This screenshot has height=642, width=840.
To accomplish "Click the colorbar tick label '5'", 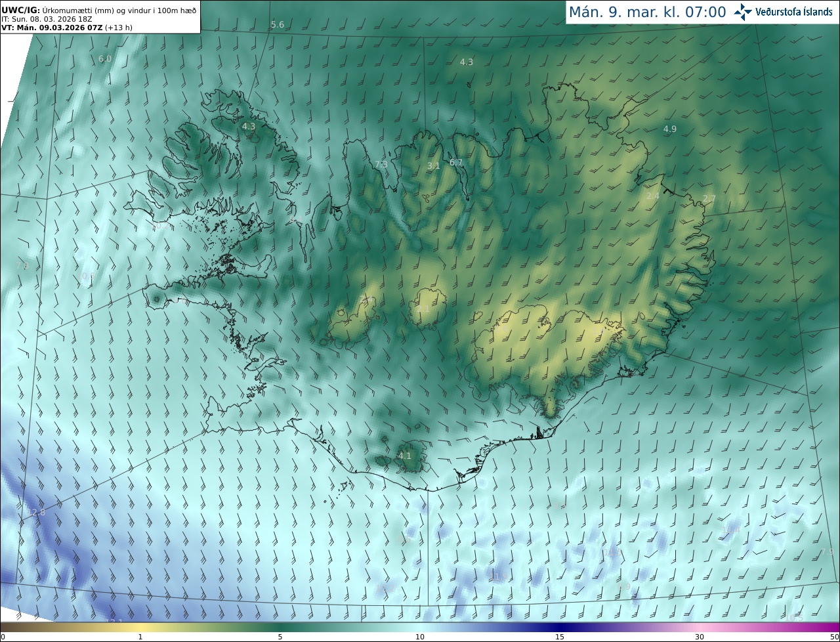I will (x=280, y=637).
